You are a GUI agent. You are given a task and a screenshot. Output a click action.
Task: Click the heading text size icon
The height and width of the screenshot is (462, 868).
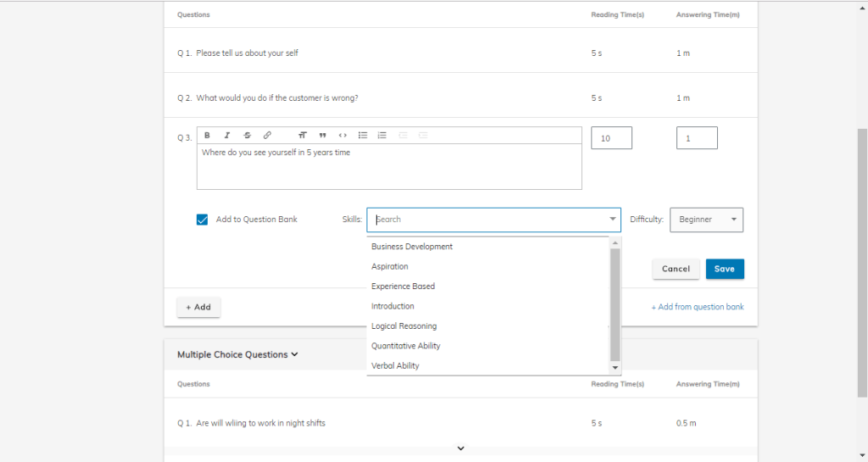(303, 136)
